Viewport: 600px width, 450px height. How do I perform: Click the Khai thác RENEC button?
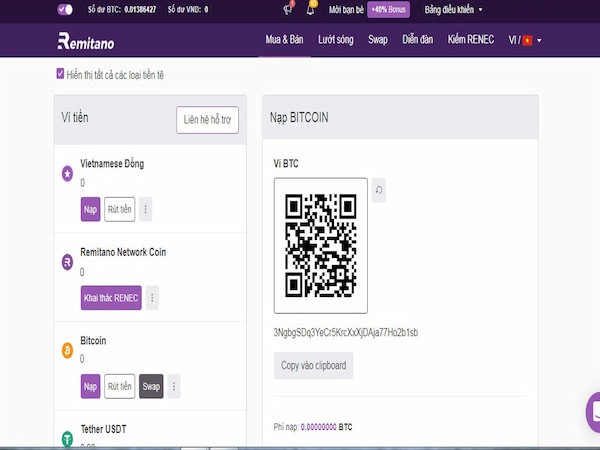click(111, 298)
